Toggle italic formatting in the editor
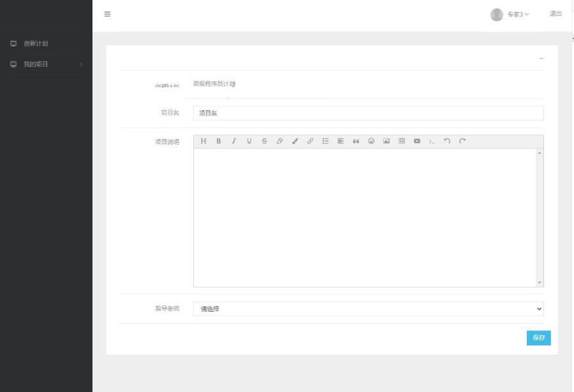This screenshot has height=392, width=574. click(234, 142)
